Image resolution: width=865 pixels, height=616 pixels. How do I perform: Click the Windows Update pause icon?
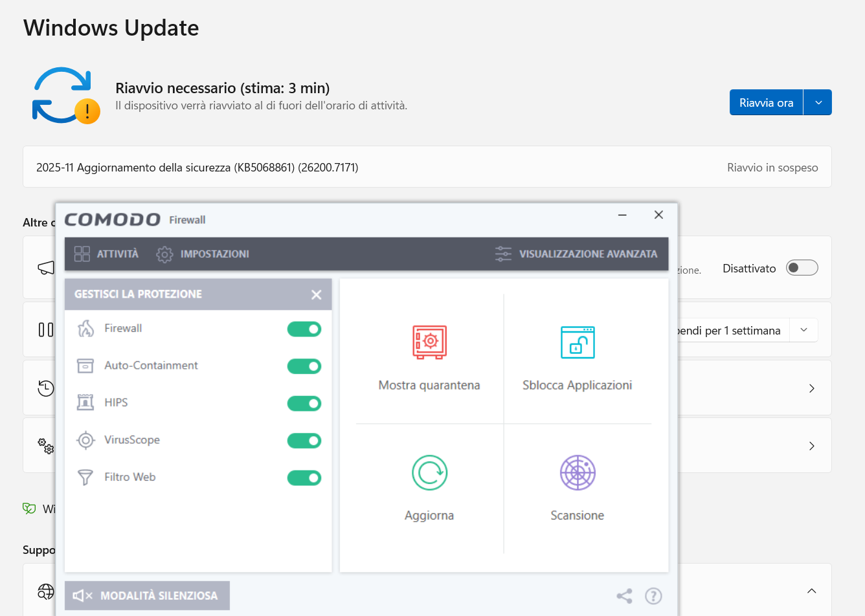[x=46, y=330]
